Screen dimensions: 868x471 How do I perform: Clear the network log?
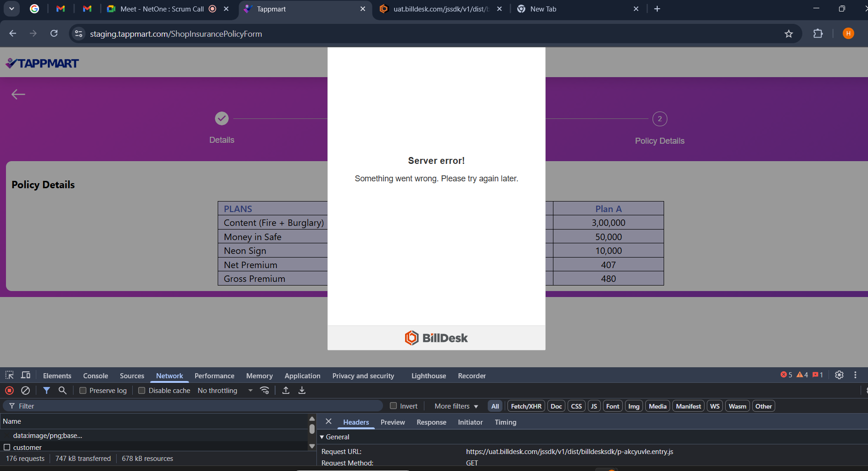[x=26, y=390]
